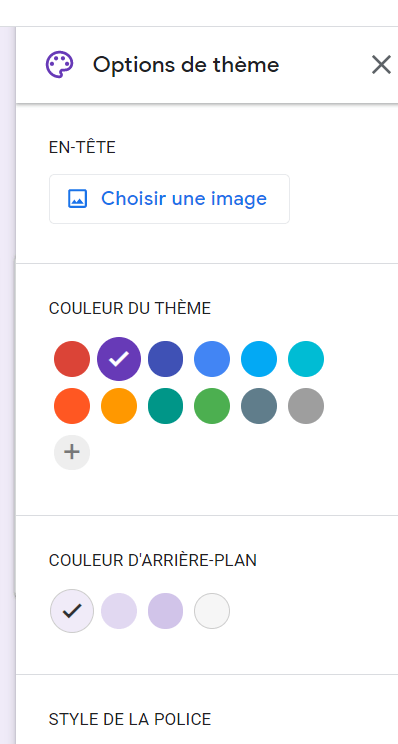Add a custom theme color with plus

72,452
